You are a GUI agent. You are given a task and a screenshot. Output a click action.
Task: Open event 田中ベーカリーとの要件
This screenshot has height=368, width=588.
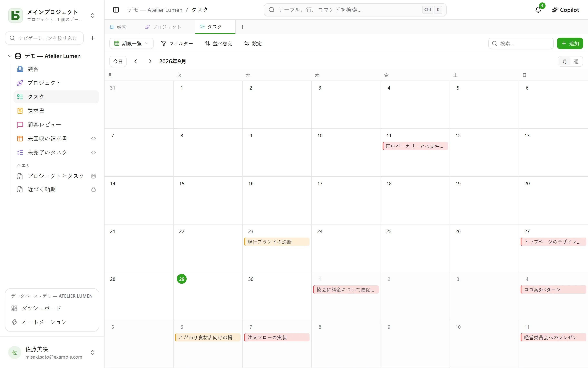415,146
